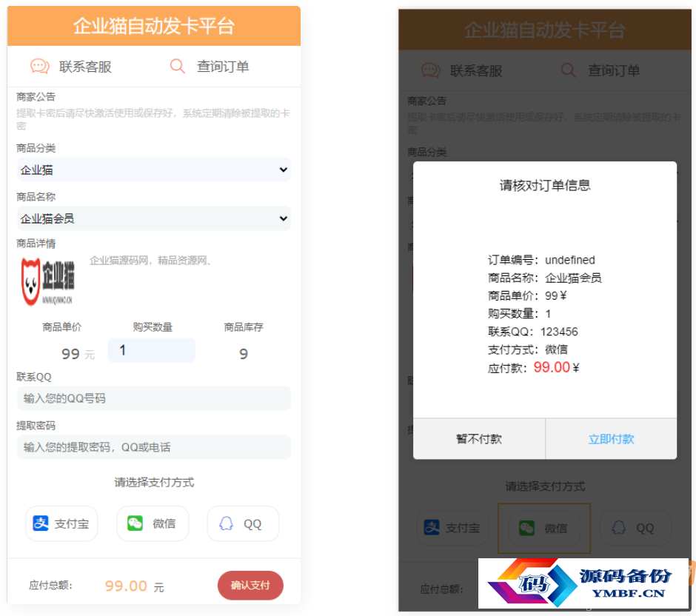696x616 pixels.
Task: Click the 订单编号 undefined line in dialog
Action: pos(541,260)
